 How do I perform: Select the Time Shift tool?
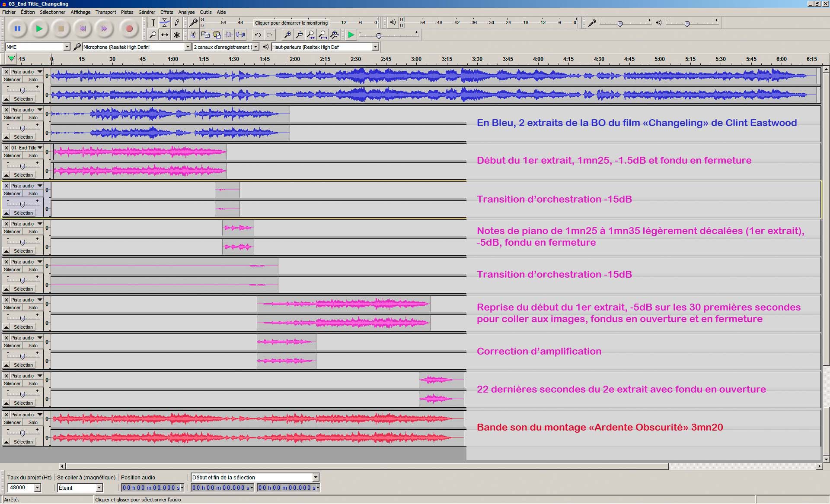[x=165, y=35]
